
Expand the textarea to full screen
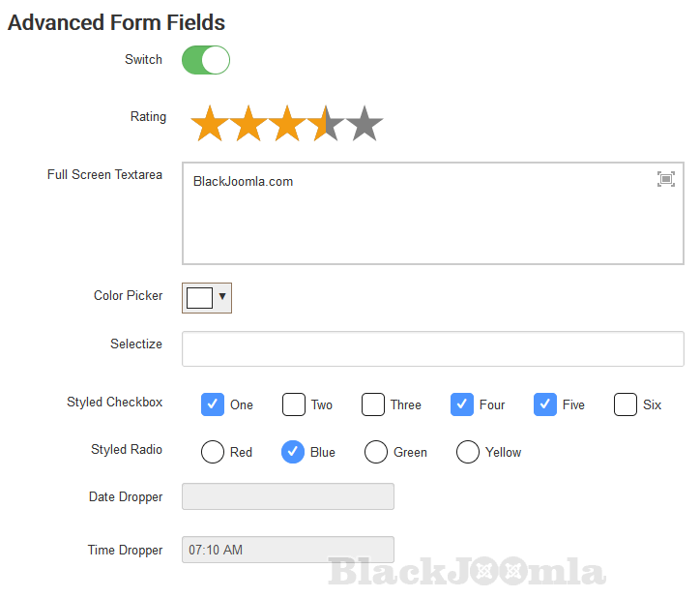tap(666, 179)
